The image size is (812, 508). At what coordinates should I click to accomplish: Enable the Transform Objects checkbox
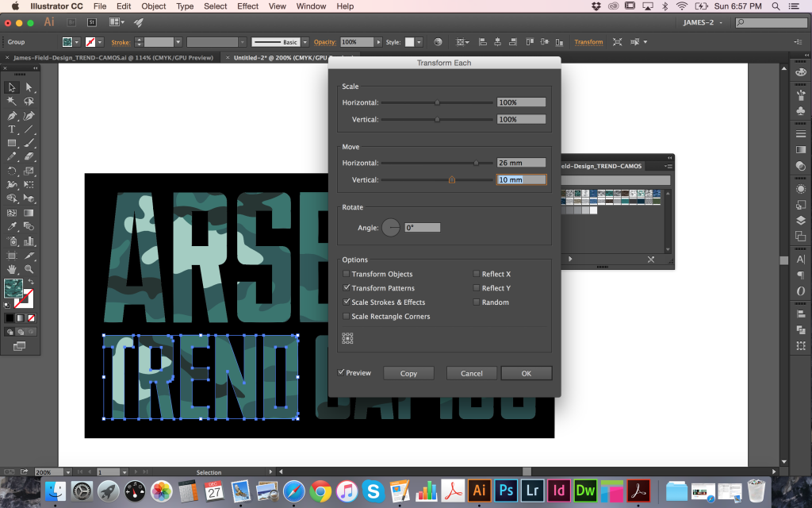click(x=346, y=274)
